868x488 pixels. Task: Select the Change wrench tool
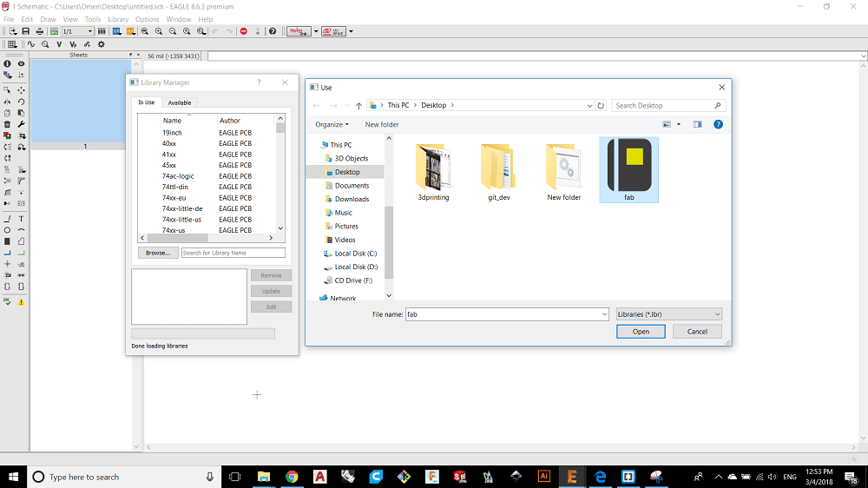coord(21,124)
